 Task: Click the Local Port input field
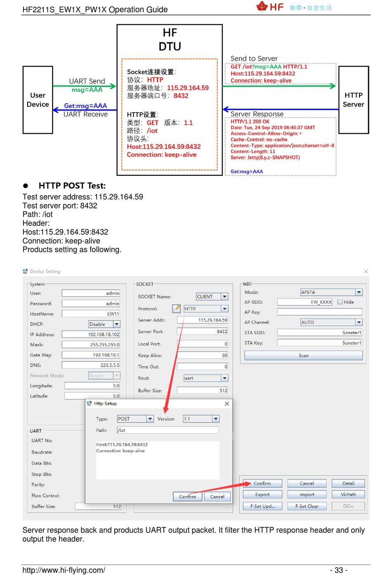pos(202,344)
